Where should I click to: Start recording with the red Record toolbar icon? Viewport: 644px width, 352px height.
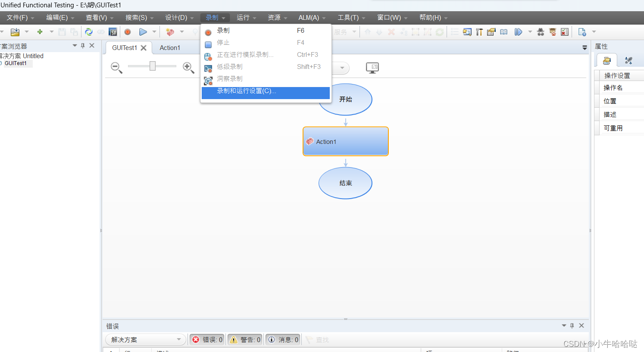[x=128, y=31]
